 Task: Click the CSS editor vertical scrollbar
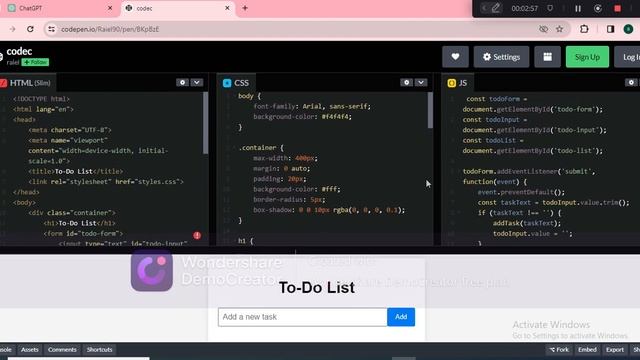point(430,110)
